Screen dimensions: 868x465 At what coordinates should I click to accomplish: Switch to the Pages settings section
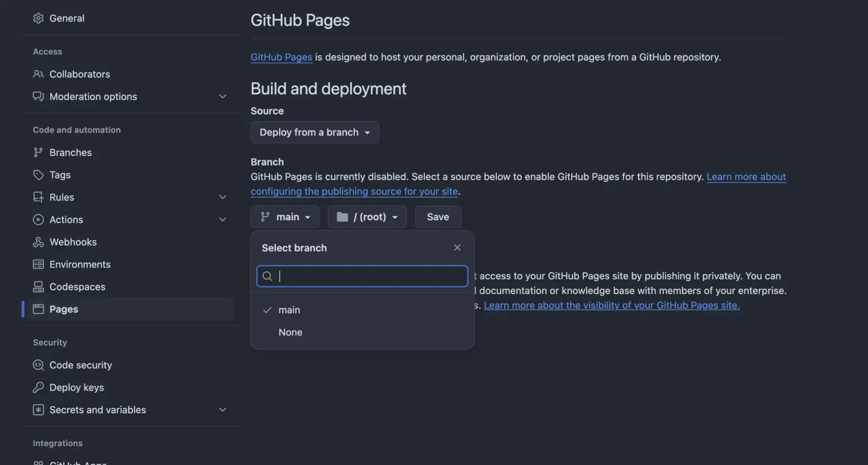(x=63, y=309)
